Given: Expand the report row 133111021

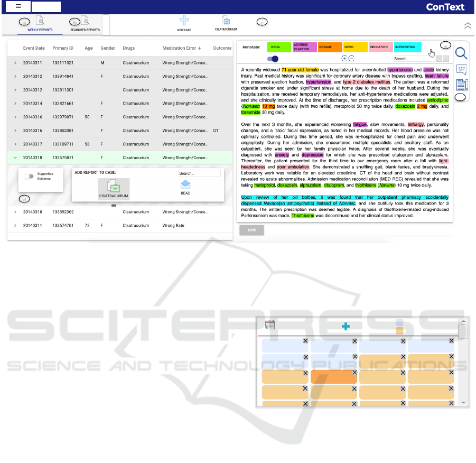Looking at the screenshot, I should coord(15,63).
